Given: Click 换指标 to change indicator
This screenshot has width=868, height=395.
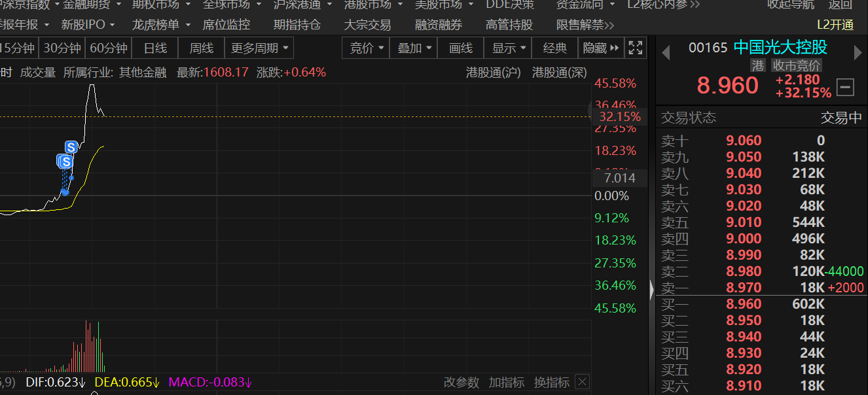Looking at the screenshot, I should (552, 382).
